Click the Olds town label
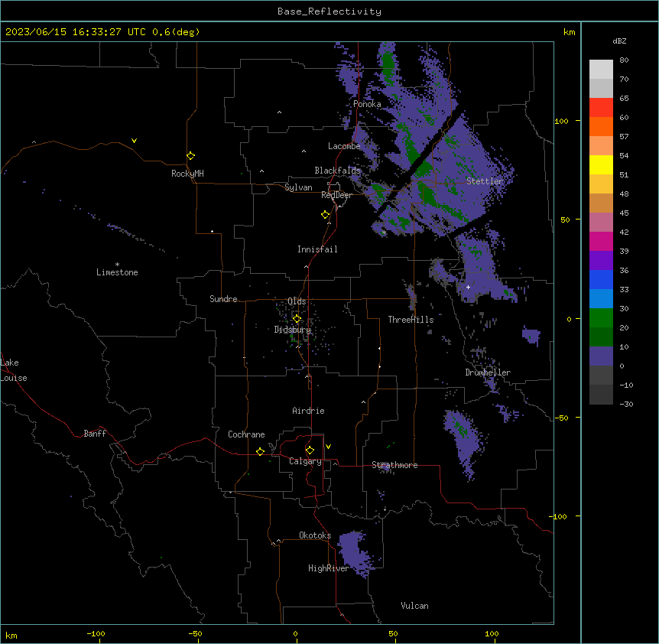Image resolution: width=659 pixels, height=644 pixels. click(297, 301)
